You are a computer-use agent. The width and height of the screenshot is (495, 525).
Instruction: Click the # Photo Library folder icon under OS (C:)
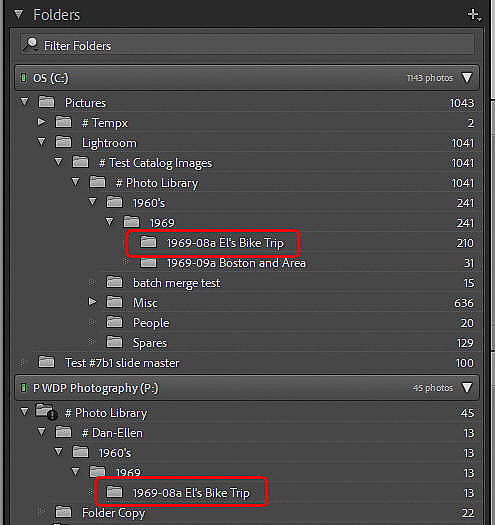[x=97, y=182]
